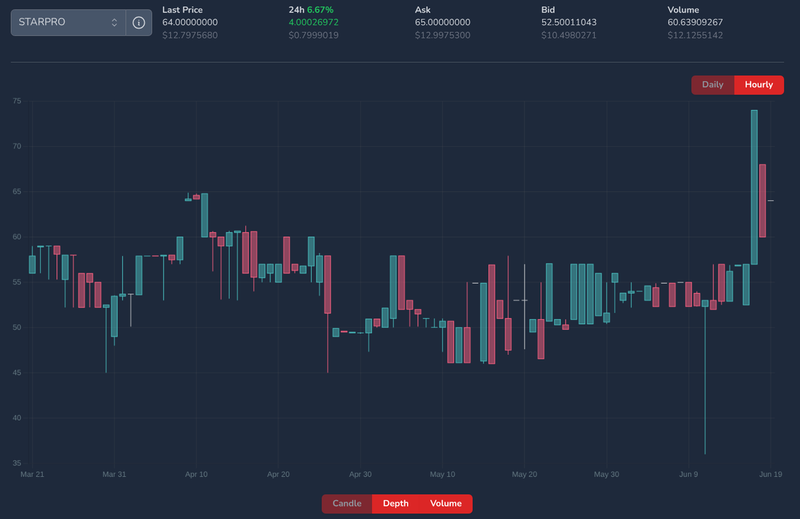The height and width of the screenshot is (519, 800).
Task: Click the Apr 10 date axis label
Action: (x=196, y=474)
